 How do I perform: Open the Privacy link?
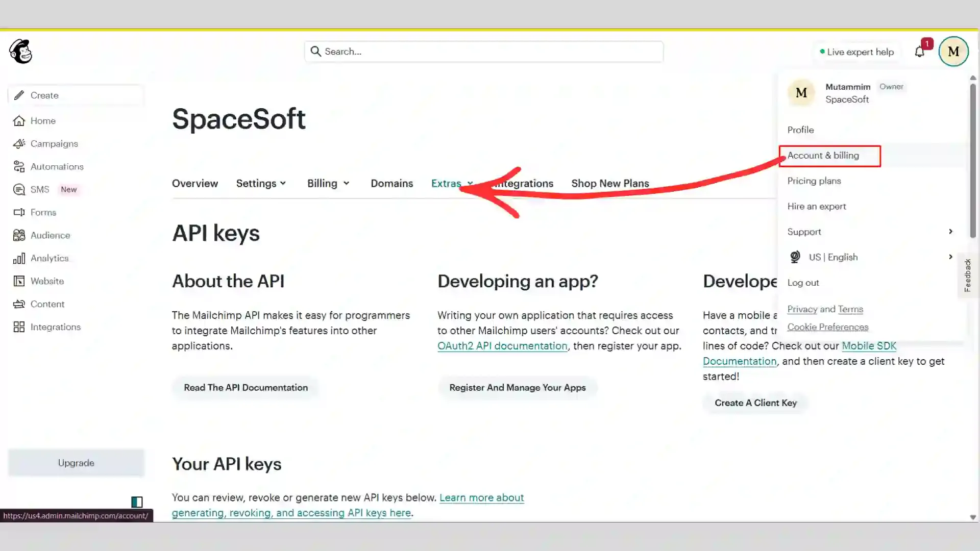tap(802, 309)
